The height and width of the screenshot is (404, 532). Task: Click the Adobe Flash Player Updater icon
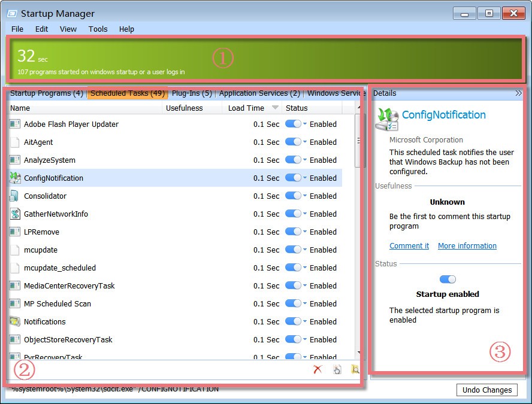(x=15, y=124)
